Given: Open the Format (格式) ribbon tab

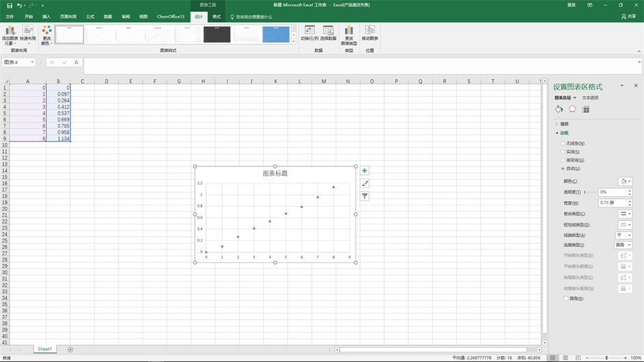Looking at the screenshot, I should click(x=216, y=16).
